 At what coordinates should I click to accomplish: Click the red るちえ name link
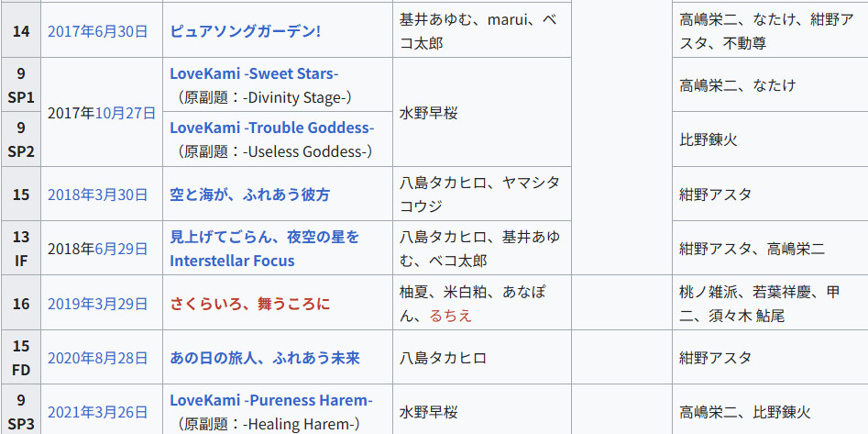coord(451,316)
